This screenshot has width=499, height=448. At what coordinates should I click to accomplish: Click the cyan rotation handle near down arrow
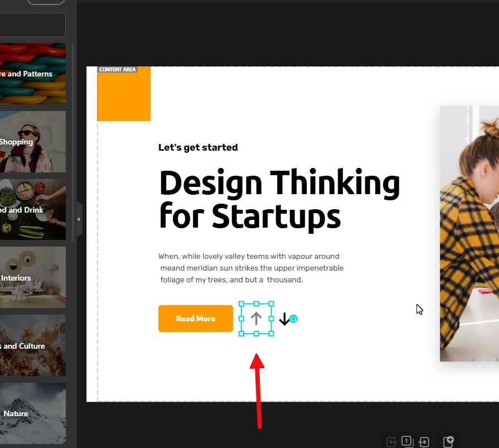point(293,319)
